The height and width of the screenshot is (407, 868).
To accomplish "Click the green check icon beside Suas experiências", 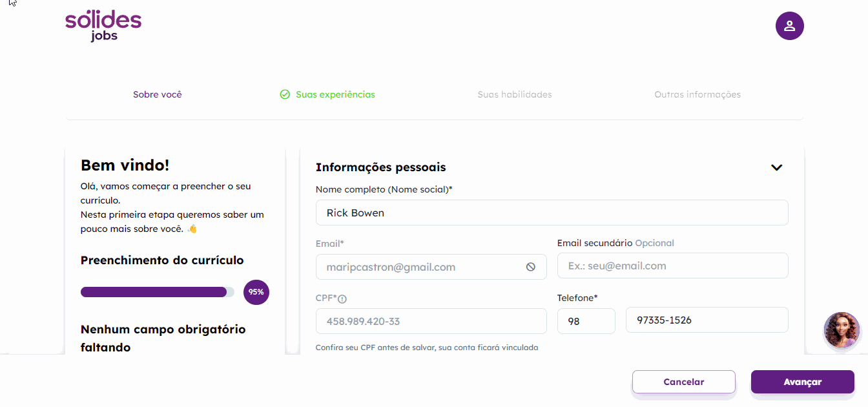I will pos(285,94).
